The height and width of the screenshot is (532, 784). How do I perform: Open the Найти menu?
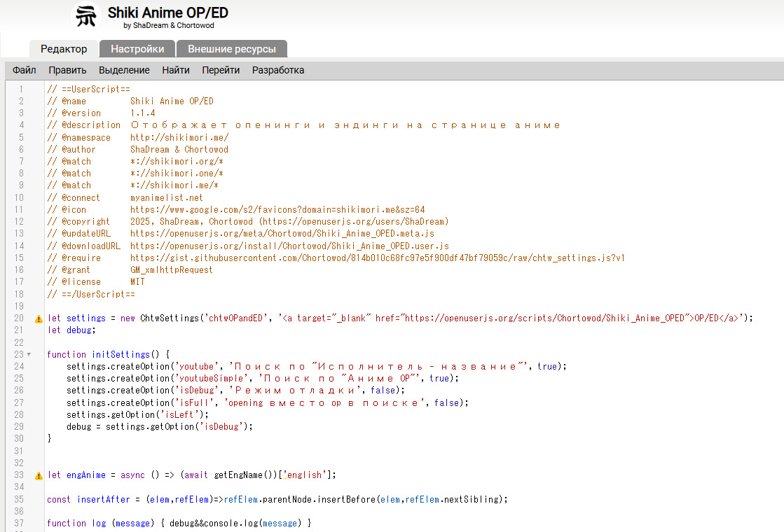coord(176,70)
